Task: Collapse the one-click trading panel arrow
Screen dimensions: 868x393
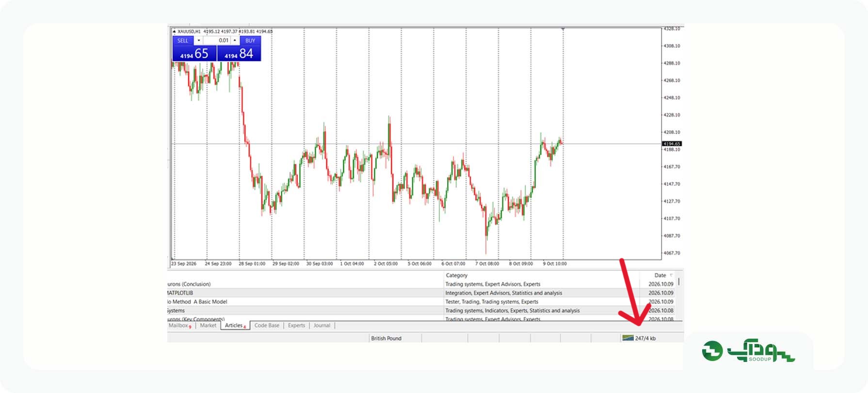Action: [175, 32]
